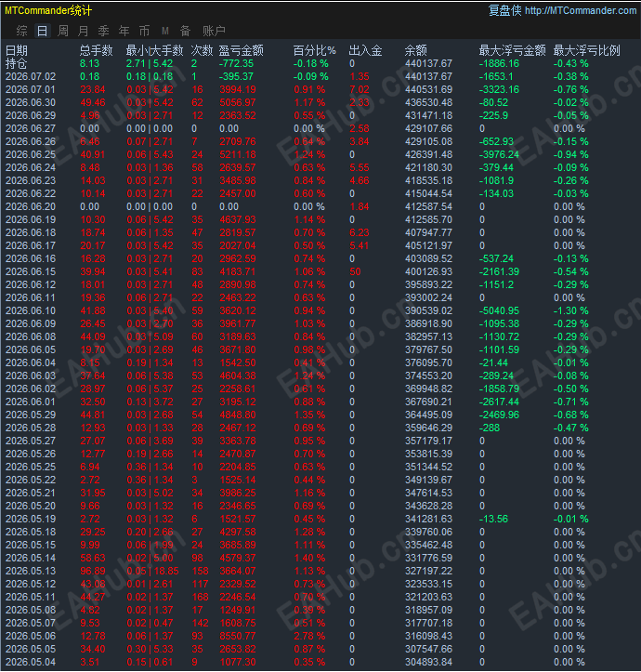Click the 96.89 total lots cell
This screenshot has width=641, height=672.
coord(93,571)
